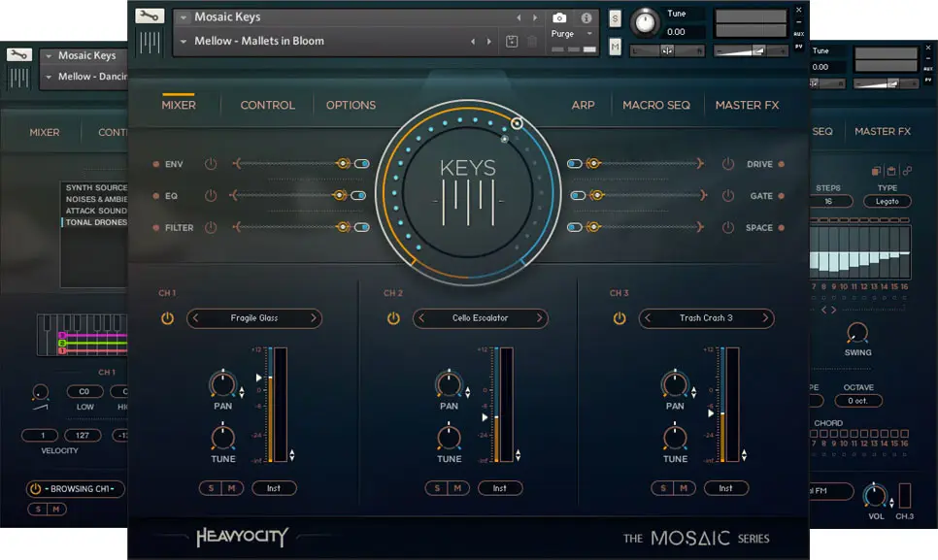This screenshot has width=938, height=560.
Task: Select TONAL DRONES in left window list
Action: click(x=96, y=222)
